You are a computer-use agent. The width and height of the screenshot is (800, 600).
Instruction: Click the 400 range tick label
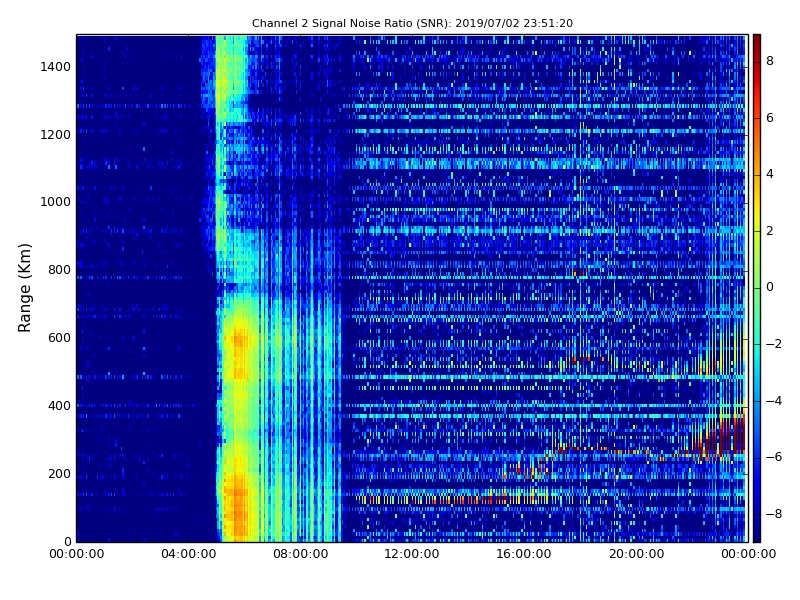tap(60, 406)
